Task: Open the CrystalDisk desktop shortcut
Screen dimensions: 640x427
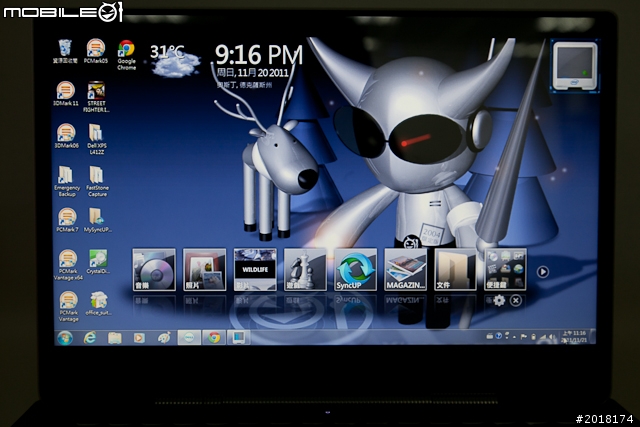Action: (x=98, y=262)
